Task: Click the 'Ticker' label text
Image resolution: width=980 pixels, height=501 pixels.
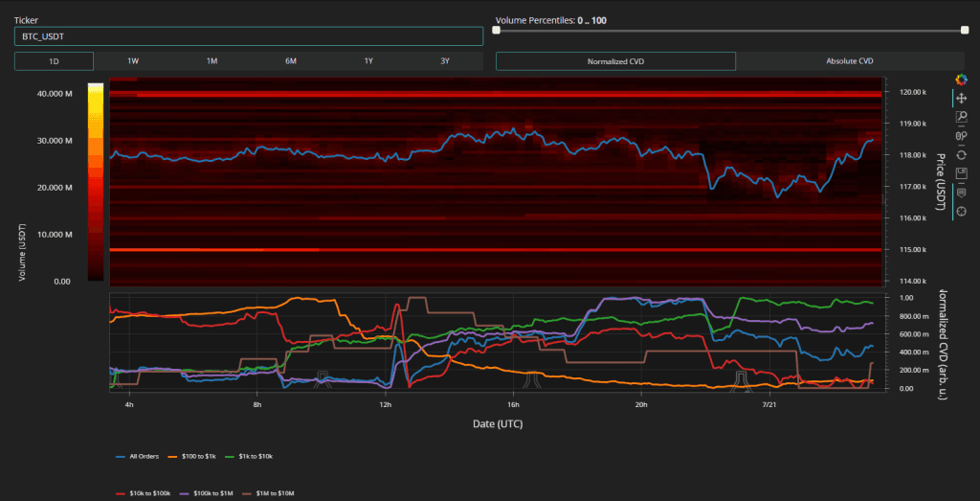Action: pyautogui.click(x=26, y=21)
